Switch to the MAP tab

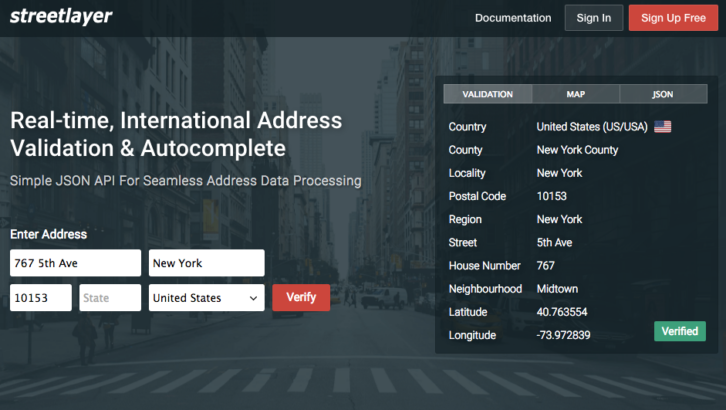[576, 94]
